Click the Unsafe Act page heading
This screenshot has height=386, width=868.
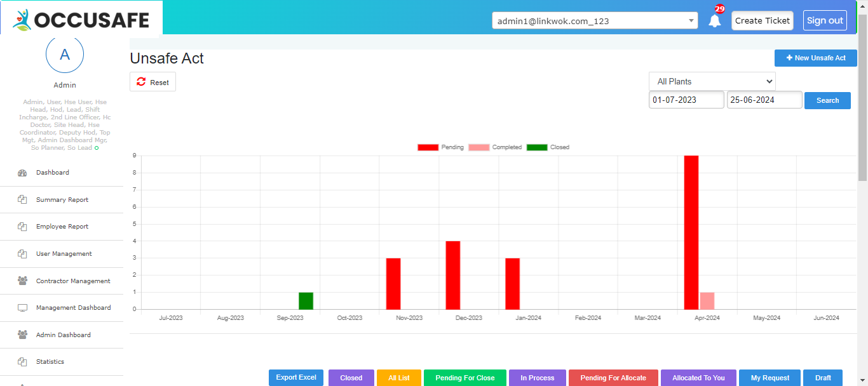pyautogui.click(x=167, y=58)
